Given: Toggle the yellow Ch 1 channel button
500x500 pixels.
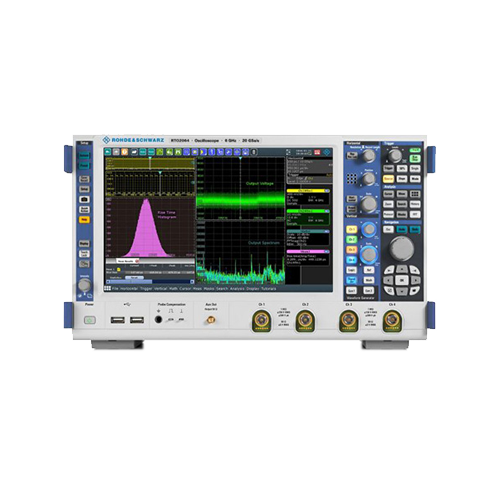Looking at the screenshot, I should click(352, 229).
